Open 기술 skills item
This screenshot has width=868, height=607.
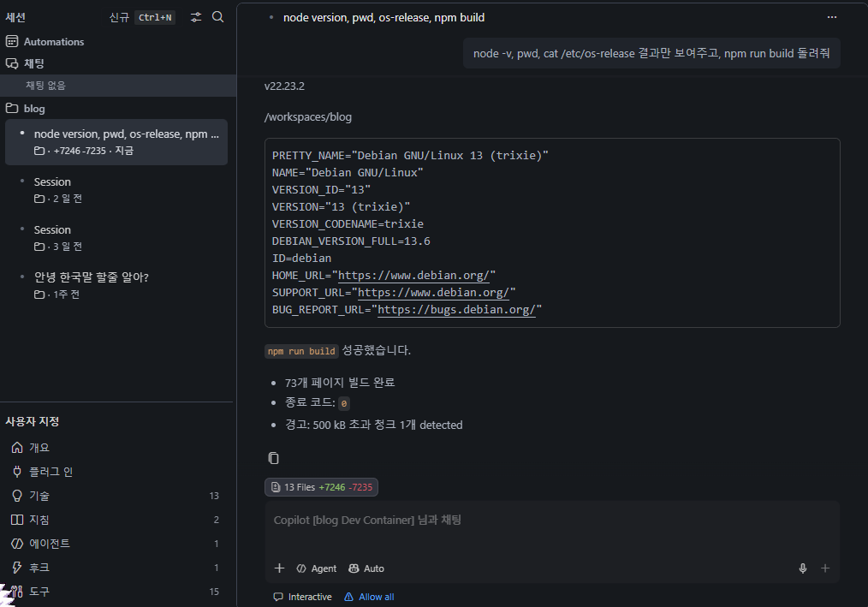pyautogui.click(x=116, y=496)
